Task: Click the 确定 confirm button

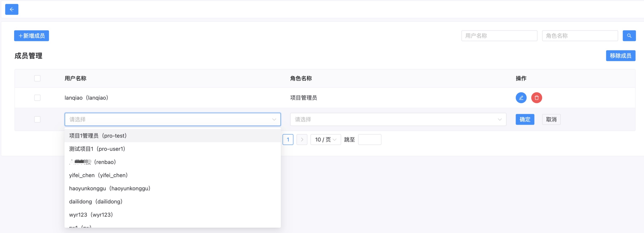Action: (525, 119)
